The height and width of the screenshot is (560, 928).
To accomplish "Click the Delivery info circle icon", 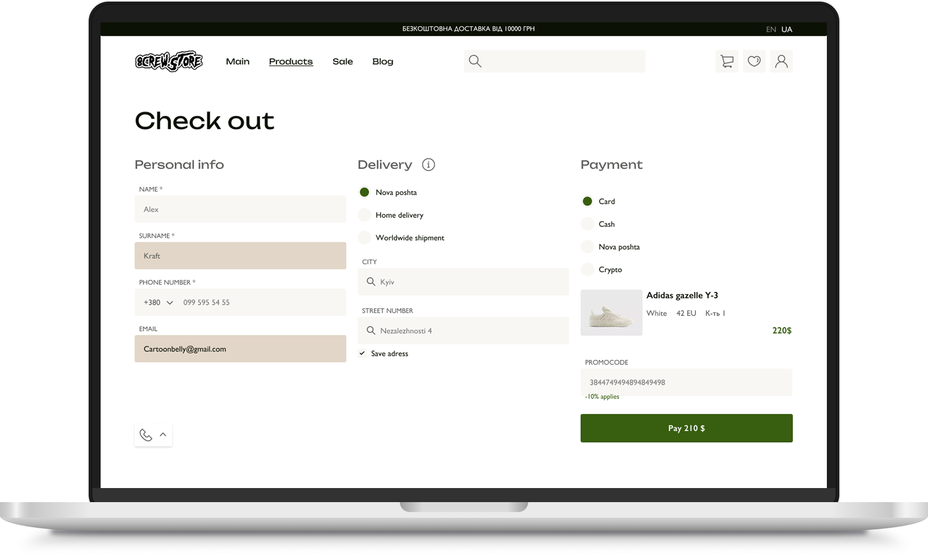I will (429, 164).
